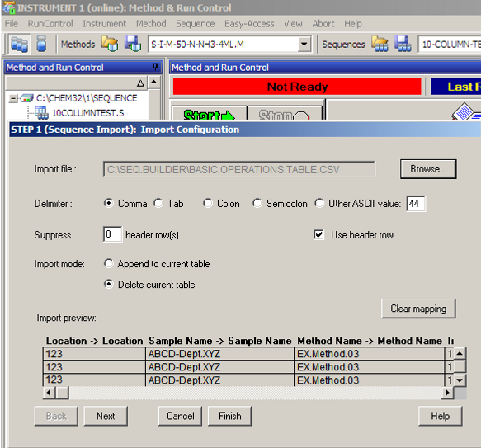Click the import preview scroll left arrow
The image size is (481, 448).
pos(49,393)
